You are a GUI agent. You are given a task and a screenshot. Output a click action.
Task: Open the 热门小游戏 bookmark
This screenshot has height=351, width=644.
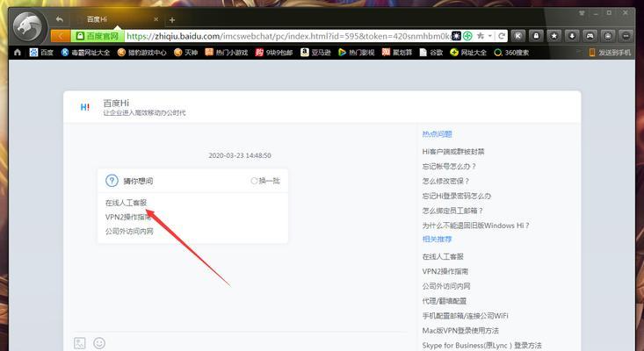click(x=227, y=53)
